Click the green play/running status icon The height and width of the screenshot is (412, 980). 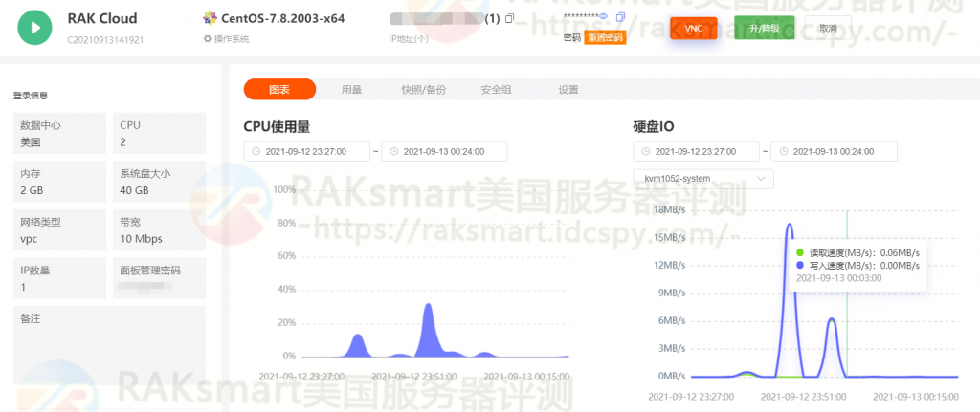pyautogui.click(x=35, y=28)
